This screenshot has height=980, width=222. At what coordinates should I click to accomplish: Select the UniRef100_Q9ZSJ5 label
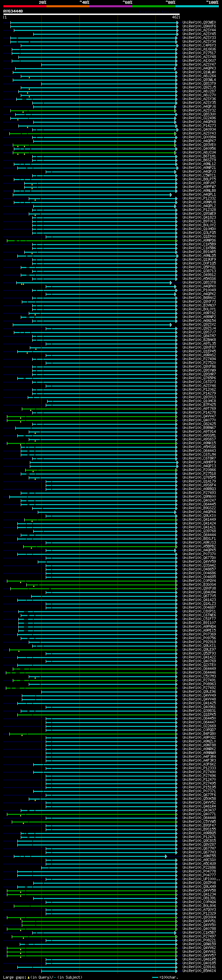[x=199, y=88]
